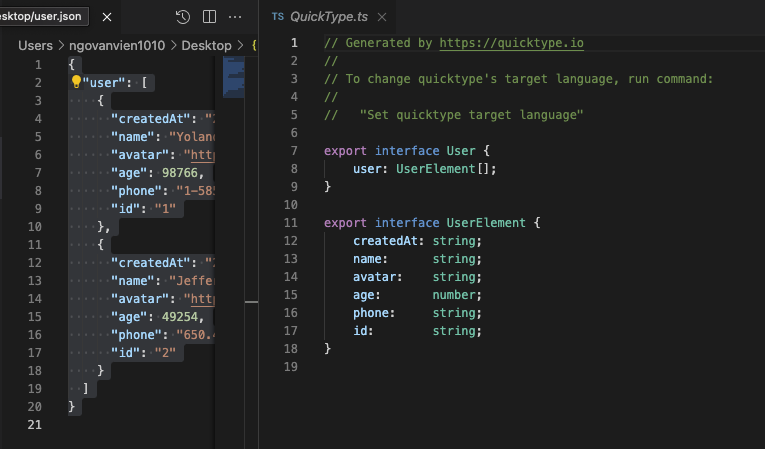This screenshot has height=449, width=765.
Task: Click "createdAt" key on JSON line 12
Action: tap(150, 263)
